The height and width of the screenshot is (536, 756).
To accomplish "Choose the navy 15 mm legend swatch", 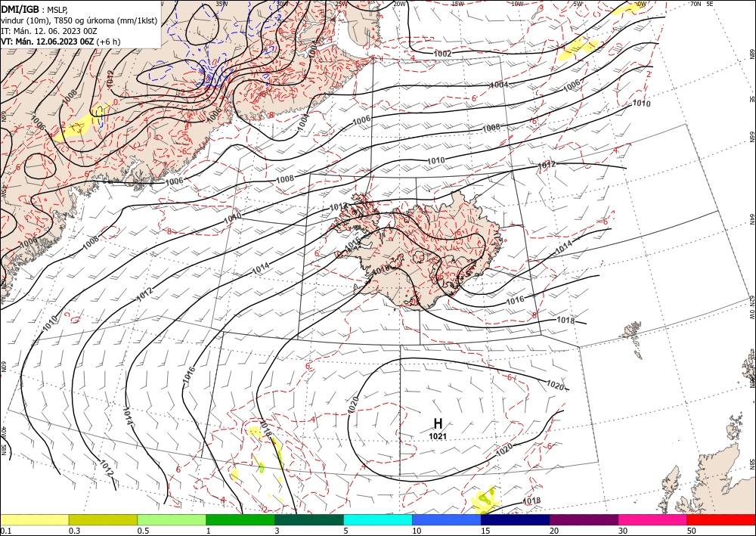I will click(x=515, y=519).
